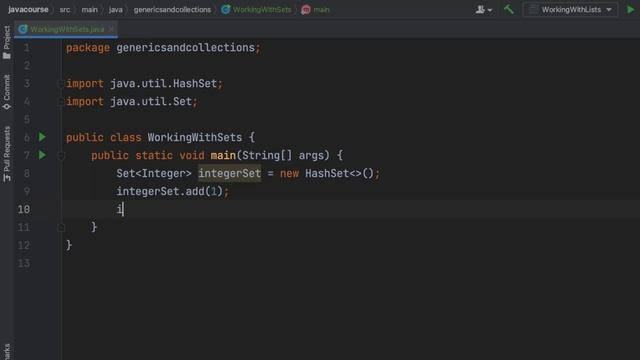
Task: Click the src breadcrumb
Action: (65, 9)
